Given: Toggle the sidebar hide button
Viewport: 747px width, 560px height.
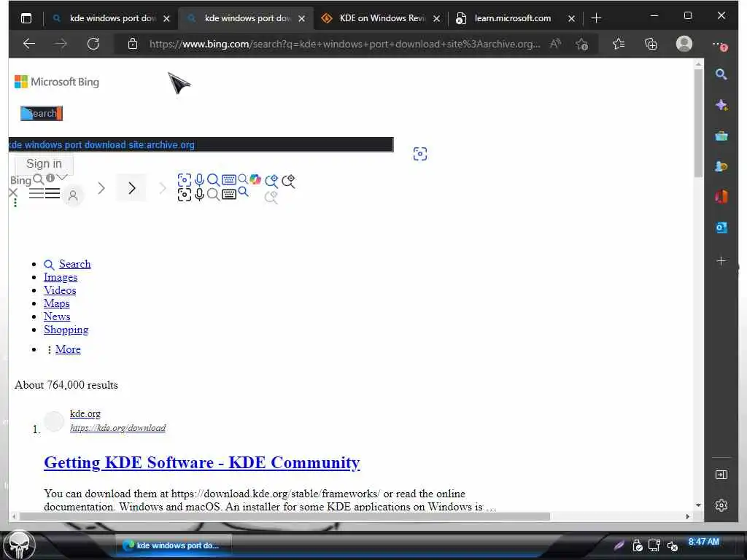Looking at the screenshot, I should 721,474.
